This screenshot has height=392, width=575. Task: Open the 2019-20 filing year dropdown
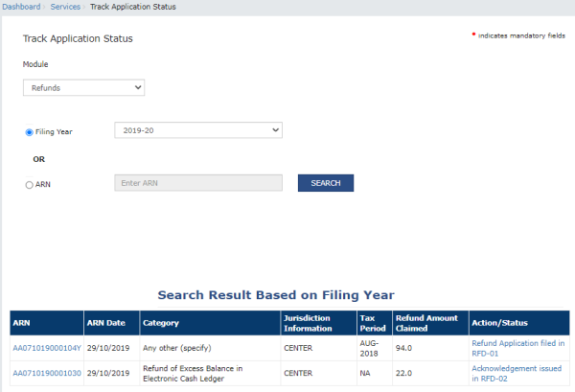(197, 129)
